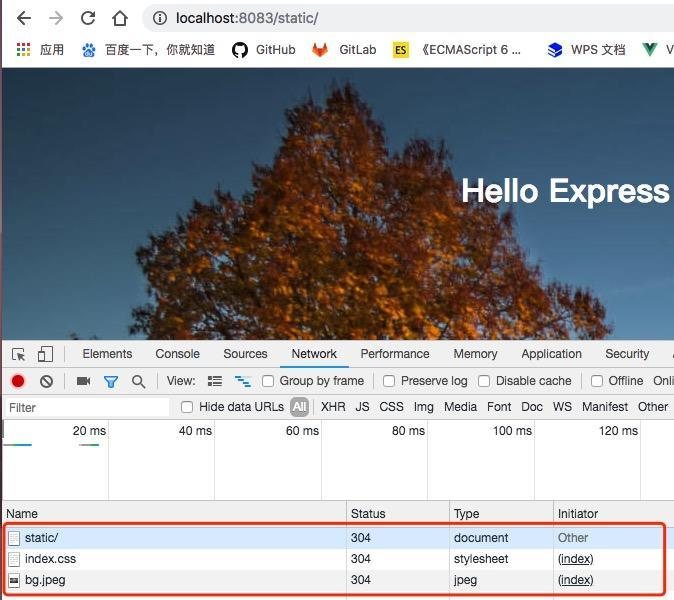The width and height of the screenshot is (674, 600).
Task: Click the (index) initiator for index.css
Action: point(576,559)
